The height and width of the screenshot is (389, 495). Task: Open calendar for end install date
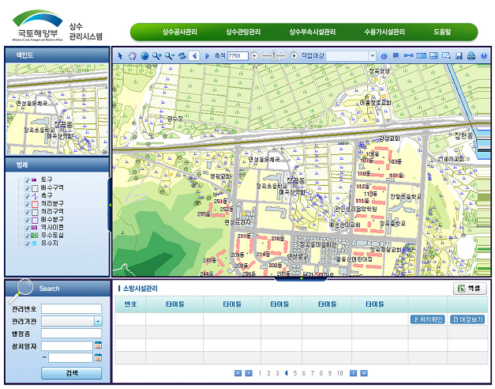point(98,357)
